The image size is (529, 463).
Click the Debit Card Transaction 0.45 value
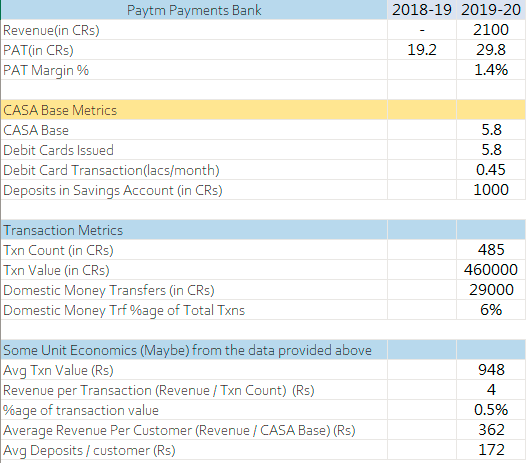[x=491, y=170]
